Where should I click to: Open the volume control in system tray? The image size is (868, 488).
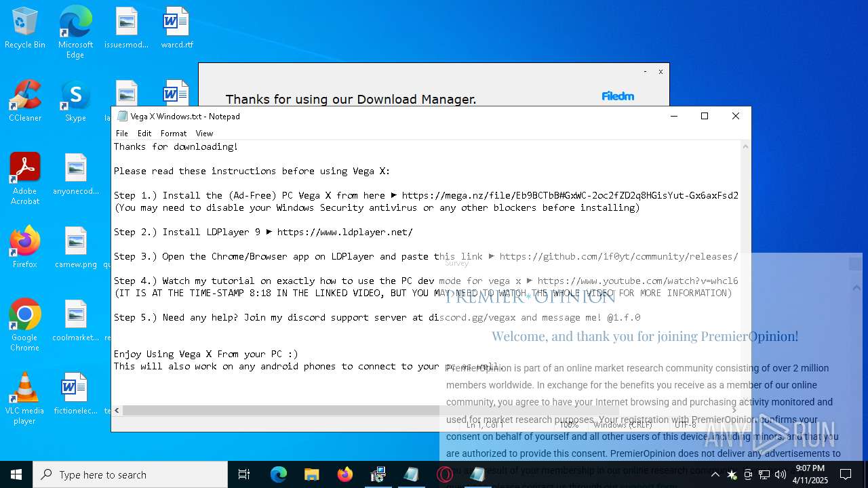(781, 474)
